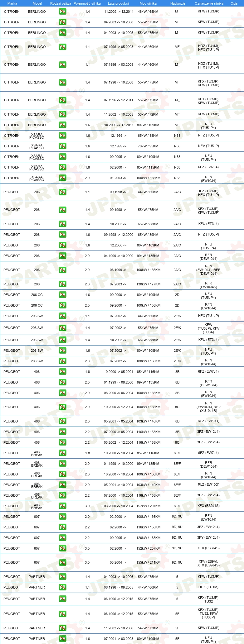Click the XFV (ES9A), XFX (ES9J4S) engine code

208,563
